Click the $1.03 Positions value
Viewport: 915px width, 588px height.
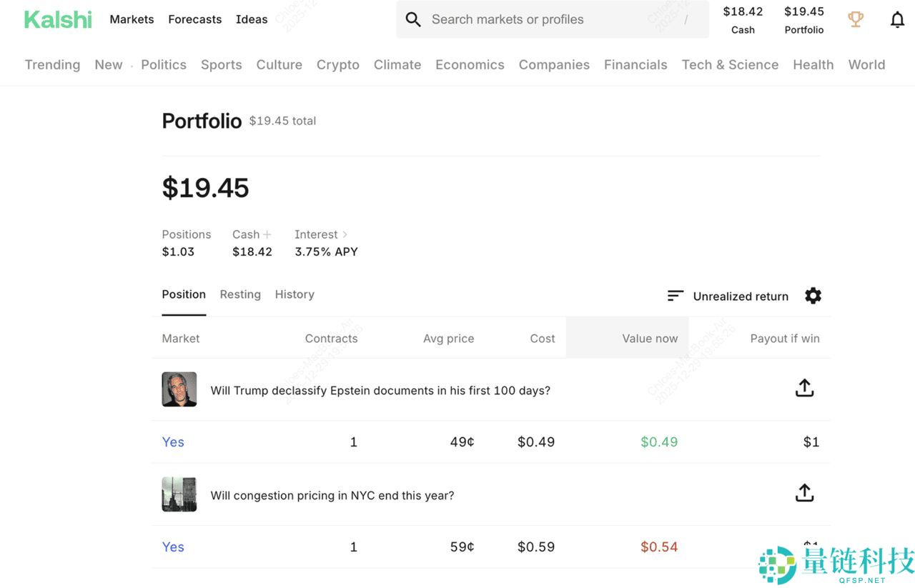tap(178, 251)
